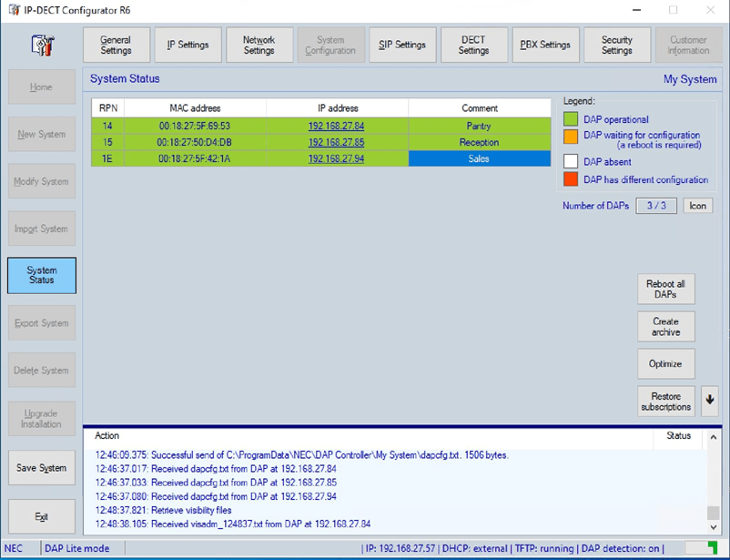Image resolution: width=730 pixels, height=560 pixels.
Task: Click the action log scrollbar thumb
Action: 714,513
